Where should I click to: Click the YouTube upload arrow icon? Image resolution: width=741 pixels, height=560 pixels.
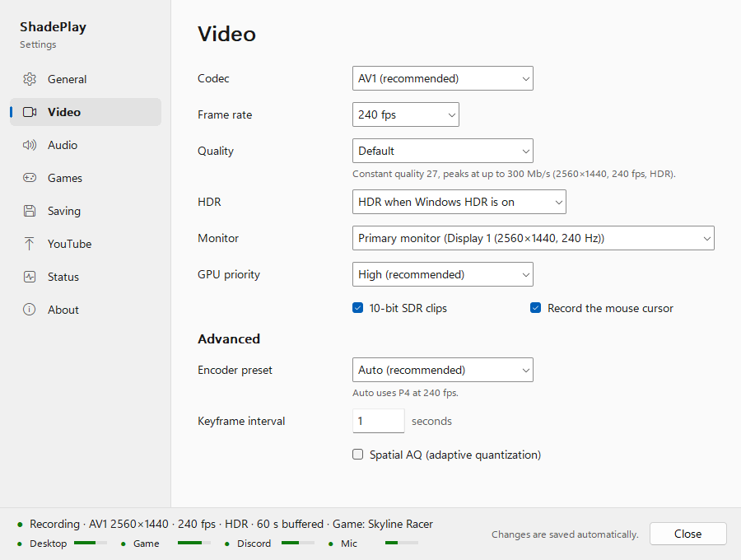(30, 244)
